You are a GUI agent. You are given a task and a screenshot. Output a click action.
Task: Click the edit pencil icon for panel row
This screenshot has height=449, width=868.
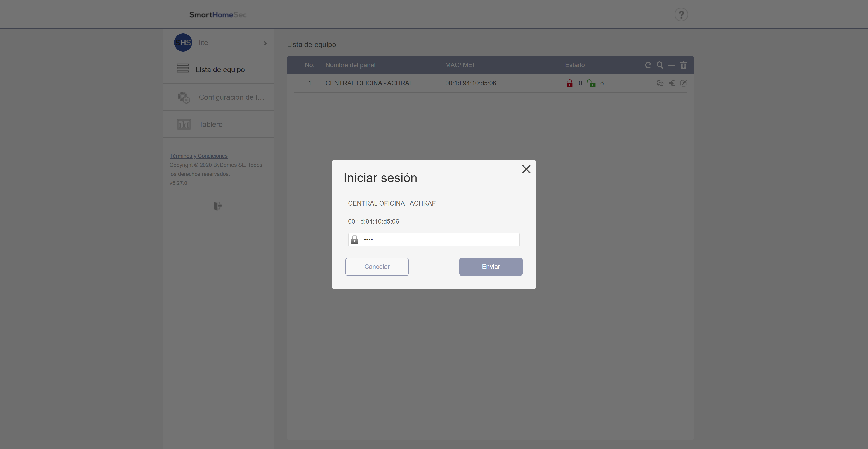click(683, 83)
